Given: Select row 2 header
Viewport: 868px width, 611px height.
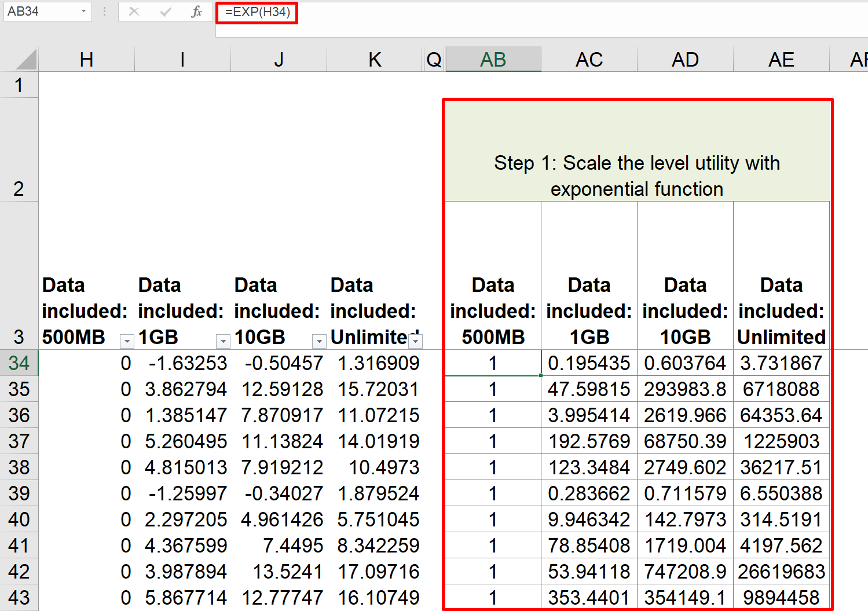Looking at the screenshot, I should pyautogui.click(x=19, y=150).
